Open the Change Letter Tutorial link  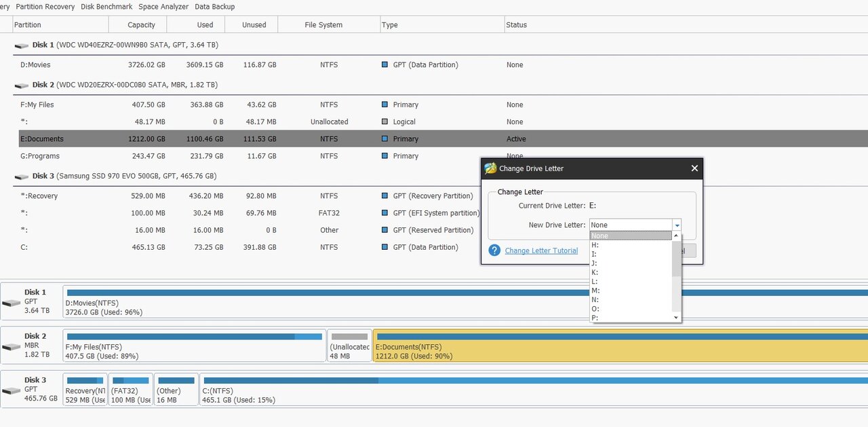[541, 250]
